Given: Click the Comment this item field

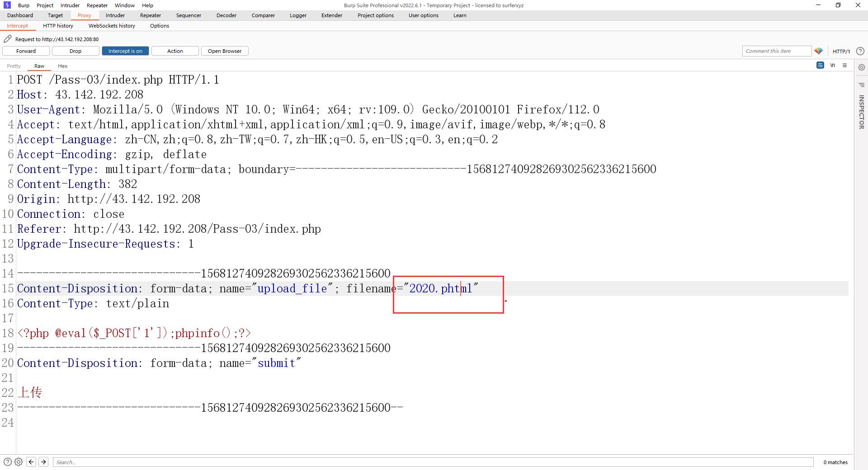Looking at the screenshot, I should 777,51.
